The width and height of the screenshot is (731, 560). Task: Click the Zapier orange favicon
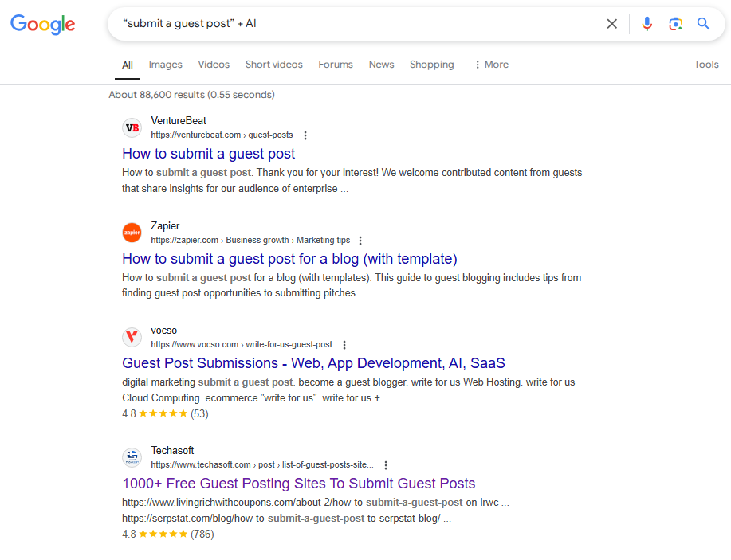(x=132, y=233)
